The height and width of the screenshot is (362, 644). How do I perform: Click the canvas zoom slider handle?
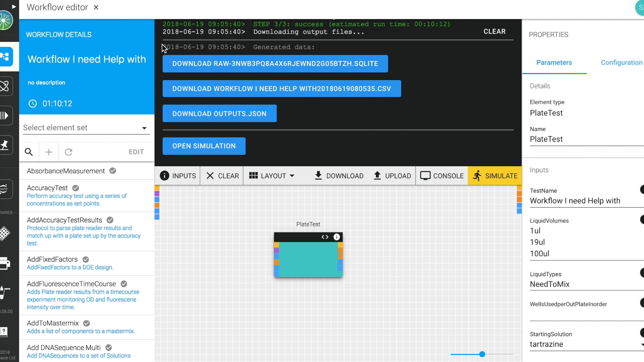pos(482,354)
